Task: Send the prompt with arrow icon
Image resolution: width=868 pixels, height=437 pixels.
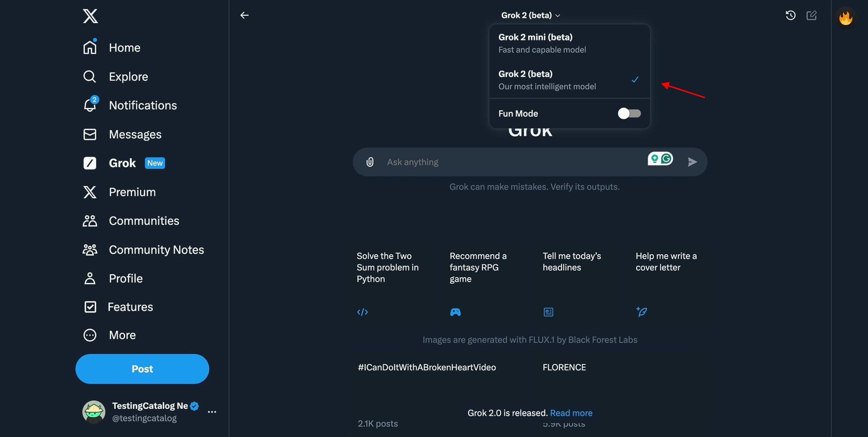Action: click(692, 162)
